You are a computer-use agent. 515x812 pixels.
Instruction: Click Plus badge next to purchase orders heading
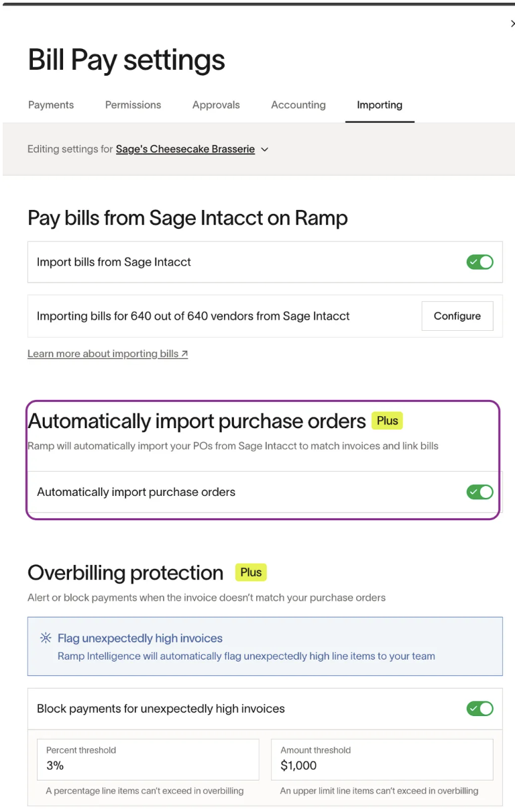coord(387,421)
